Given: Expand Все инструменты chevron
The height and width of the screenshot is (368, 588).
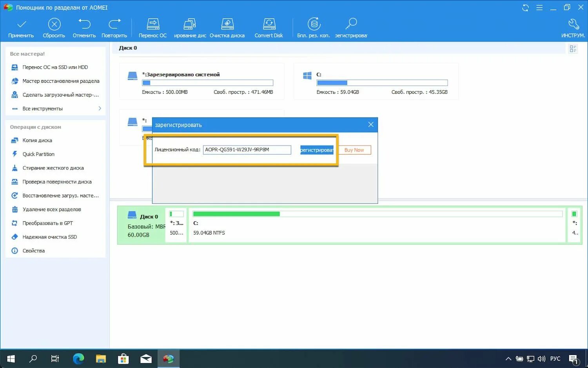Looking at the screenshot, I should (x=100, y=108).
